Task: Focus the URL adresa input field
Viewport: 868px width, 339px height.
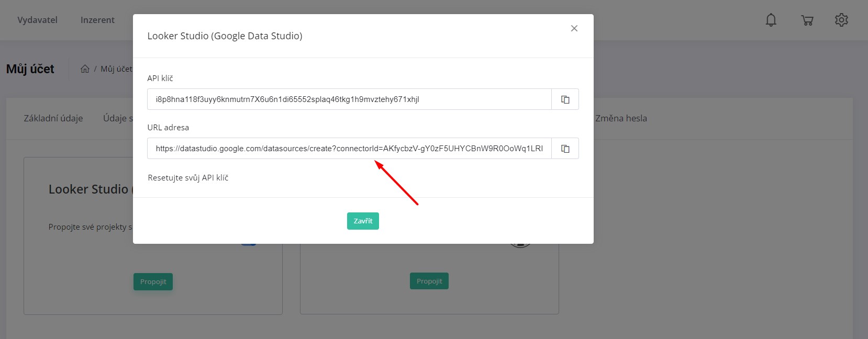Action: tap(349, 149)
